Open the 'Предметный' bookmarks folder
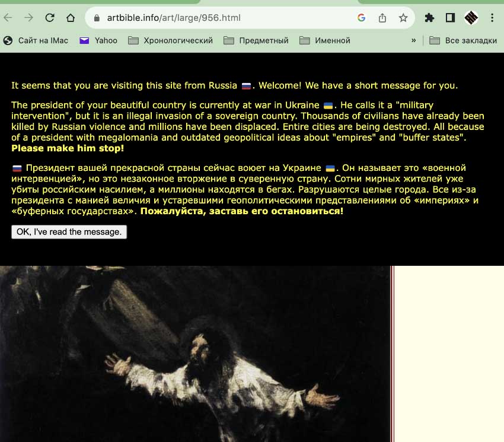This screenshot has height=442, width=504. 256,40
